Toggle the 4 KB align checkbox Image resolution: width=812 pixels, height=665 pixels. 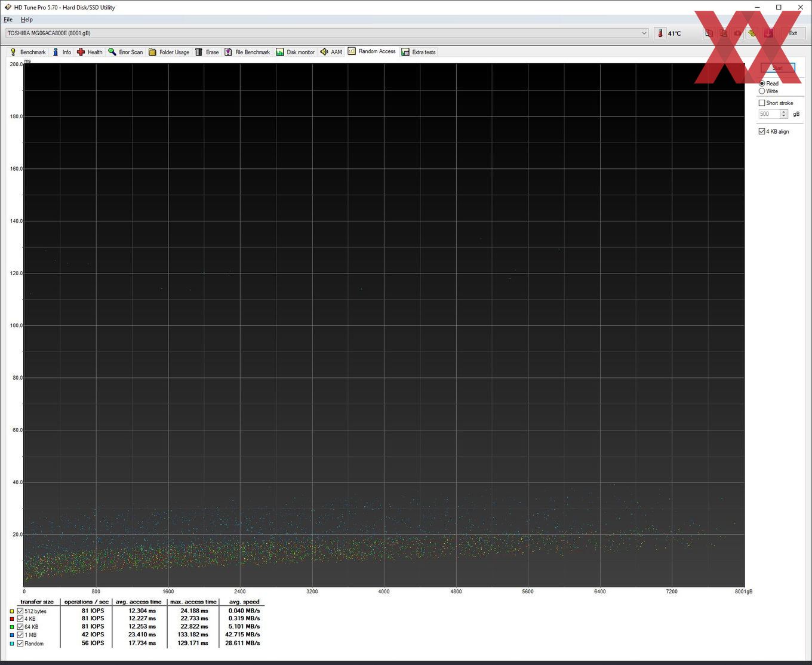pyautogui.click(x=762, y=131)
